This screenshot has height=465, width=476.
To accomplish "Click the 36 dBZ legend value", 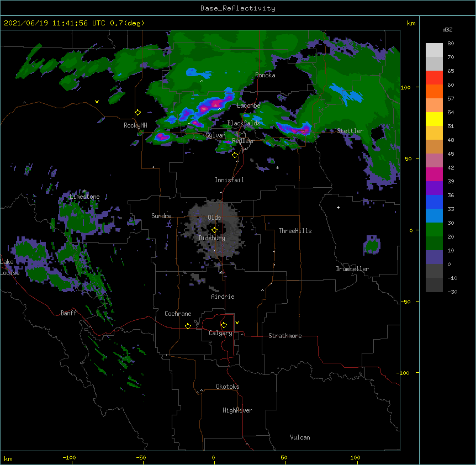I will (451, 195).
